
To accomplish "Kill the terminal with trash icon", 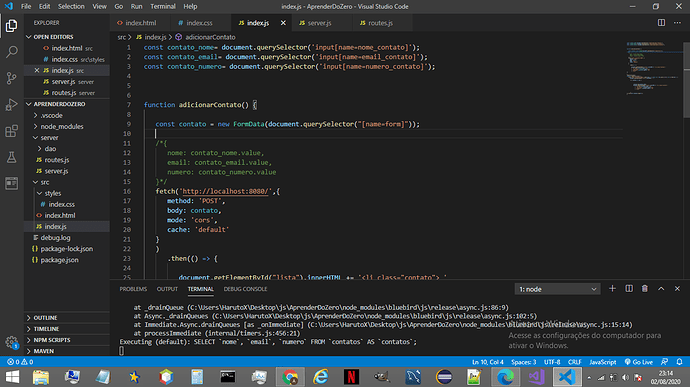I will point(645,289).
